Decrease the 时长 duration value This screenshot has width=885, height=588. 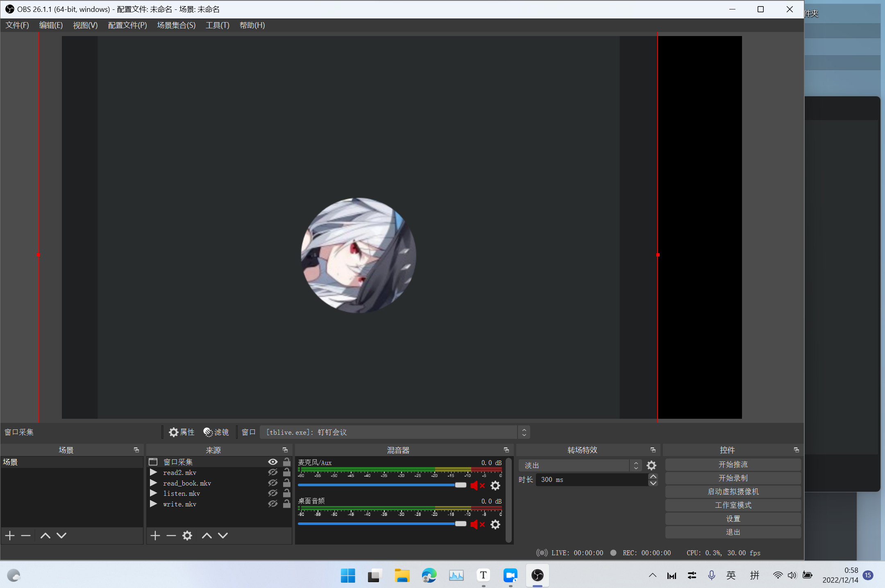coord(653,483)
